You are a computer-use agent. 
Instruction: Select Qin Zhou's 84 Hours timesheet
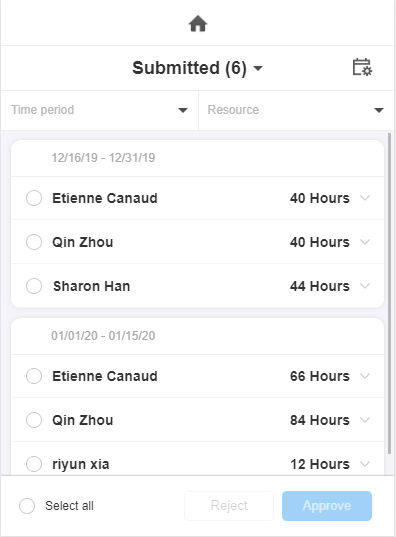point(34,420)
